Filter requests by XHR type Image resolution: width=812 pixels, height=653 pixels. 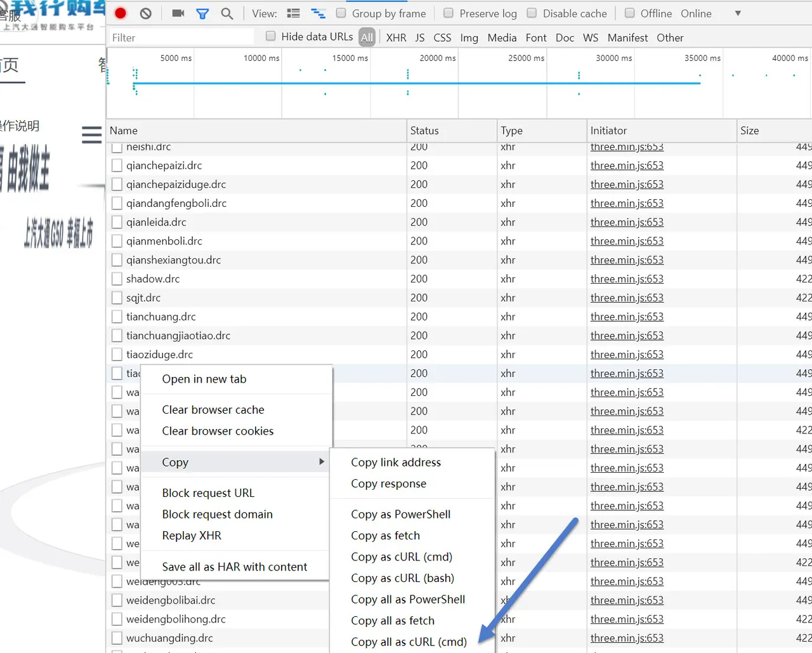point(396,37)
